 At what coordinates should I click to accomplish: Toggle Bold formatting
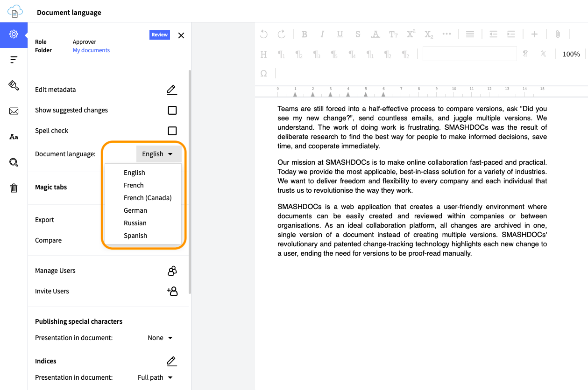(x=305, y=34)
